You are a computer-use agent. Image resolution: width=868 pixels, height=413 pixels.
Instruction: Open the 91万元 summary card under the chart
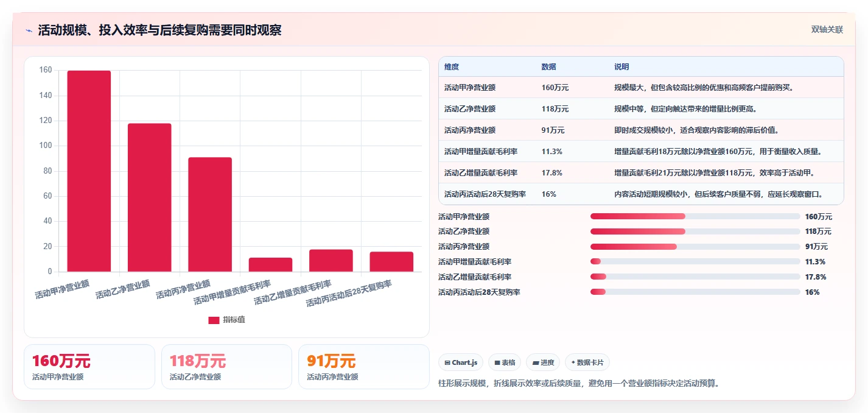point(364,367)
